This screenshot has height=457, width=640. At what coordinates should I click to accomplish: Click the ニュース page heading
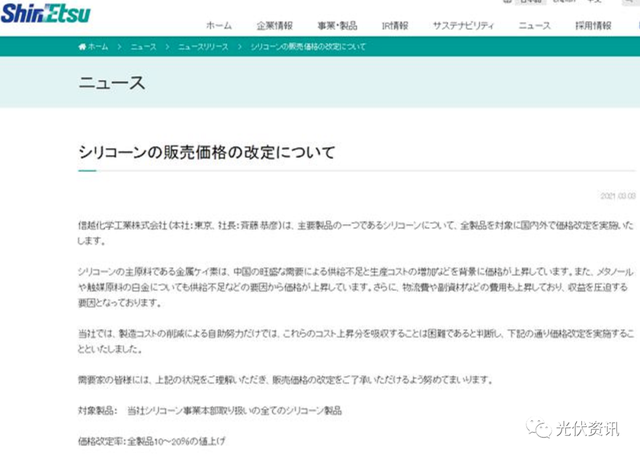tap(112, 83)
